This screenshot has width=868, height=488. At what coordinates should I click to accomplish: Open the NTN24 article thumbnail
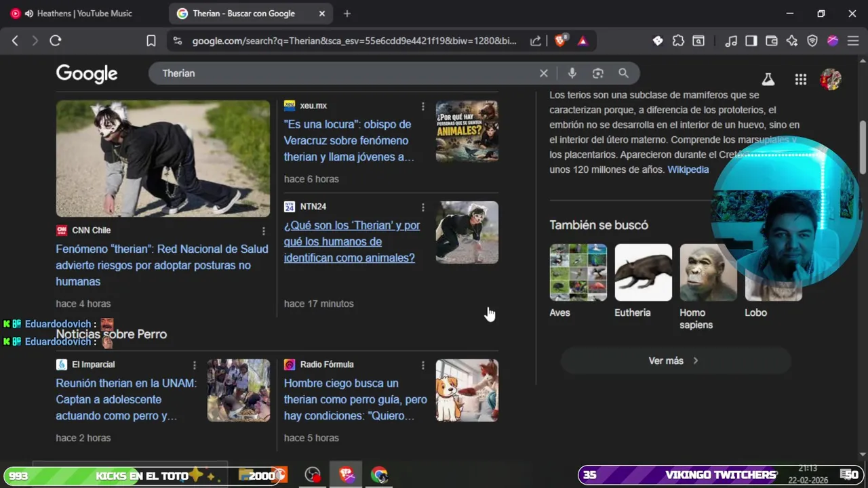pos(467,232)
